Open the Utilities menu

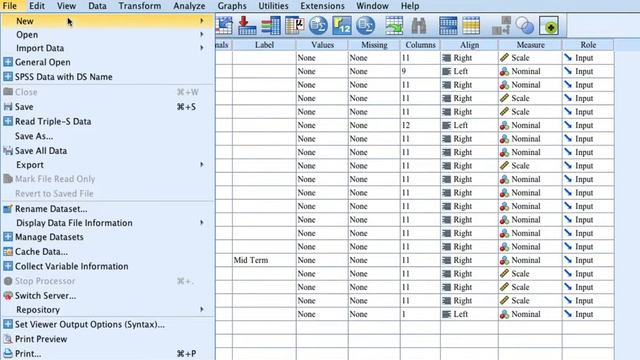coord(273,6)
